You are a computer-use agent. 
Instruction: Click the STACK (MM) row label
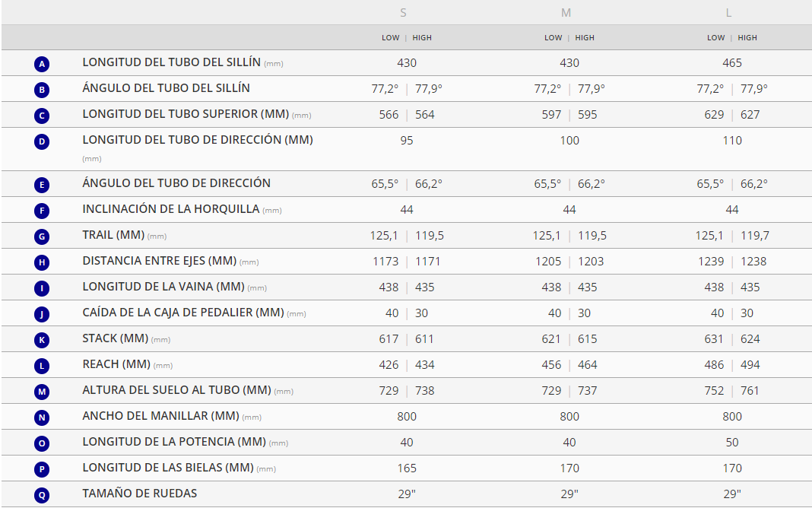click(116, 338)
